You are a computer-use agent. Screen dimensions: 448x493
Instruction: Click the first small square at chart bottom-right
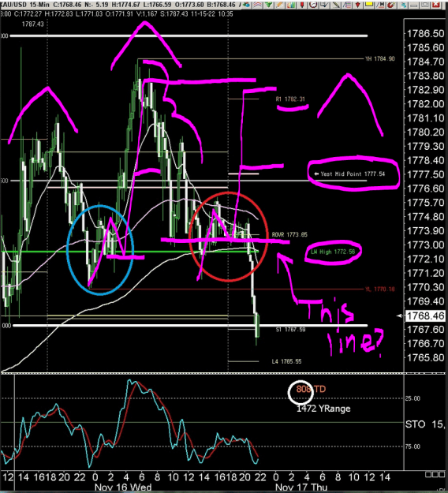(x=427, y=474)
